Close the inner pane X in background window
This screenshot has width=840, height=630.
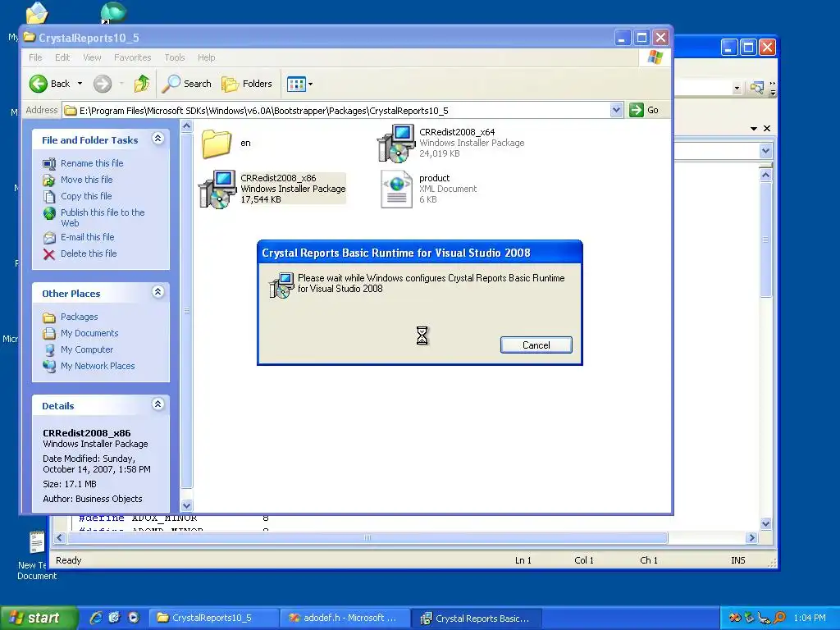(x=767, y=128)
